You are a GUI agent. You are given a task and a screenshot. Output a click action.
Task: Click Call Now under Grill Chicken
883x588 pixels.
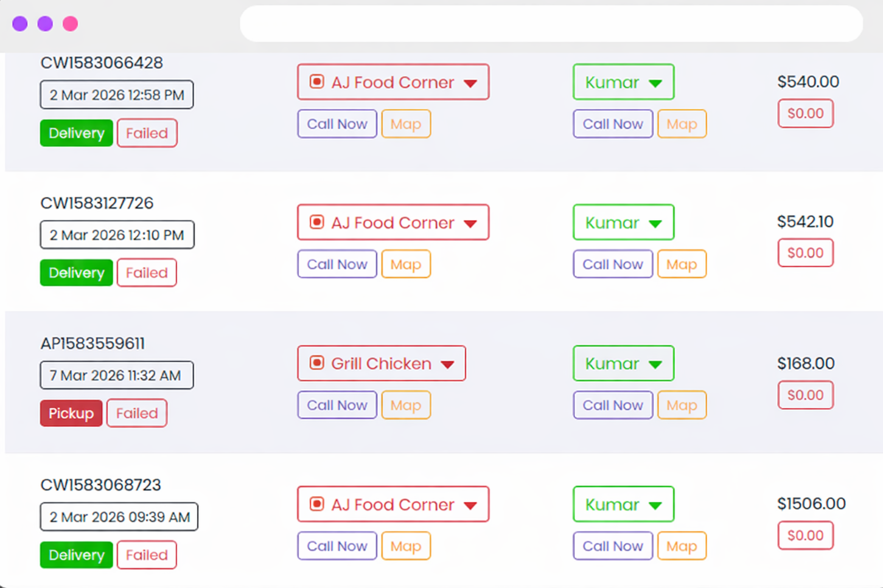pyautogui.click(x=337, y=405)
